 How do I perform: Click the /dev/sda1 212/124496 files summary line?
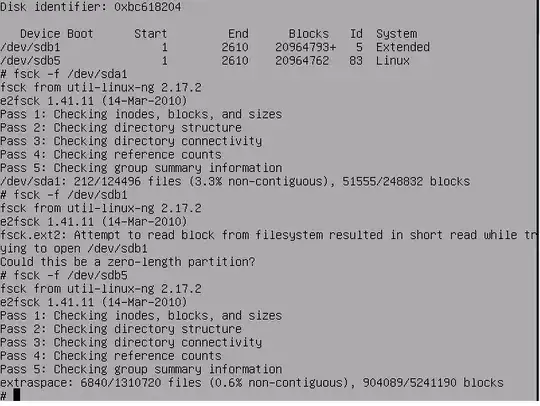tap(235, 181)
